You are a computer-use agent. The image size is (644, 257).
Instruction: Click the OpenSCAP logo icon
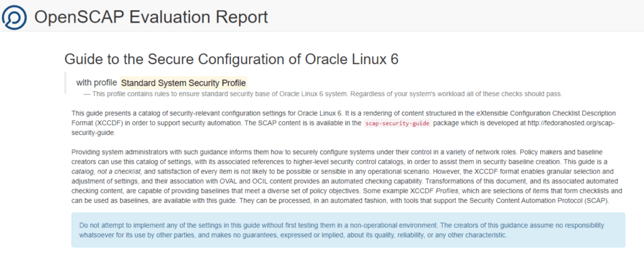[14, 16]
